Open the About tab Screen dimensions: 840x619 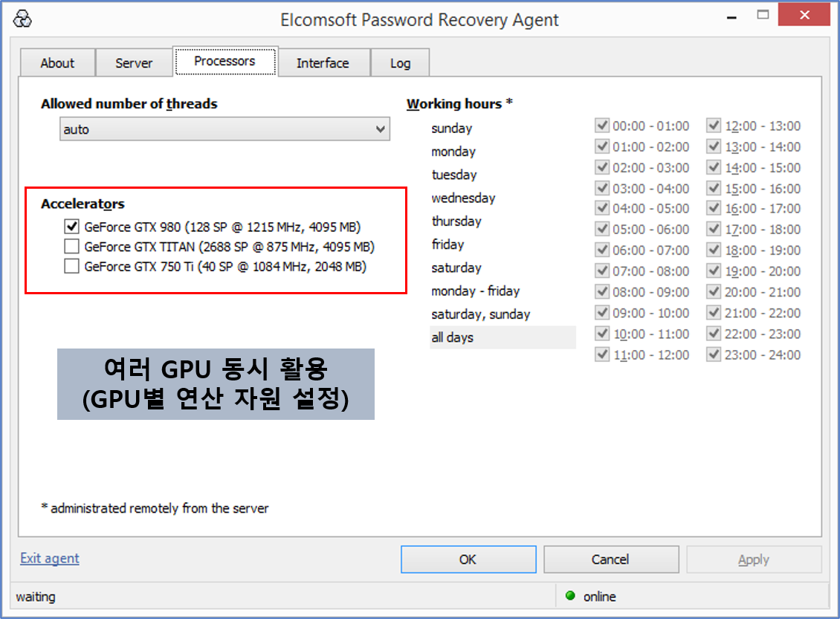coord(57,63)
